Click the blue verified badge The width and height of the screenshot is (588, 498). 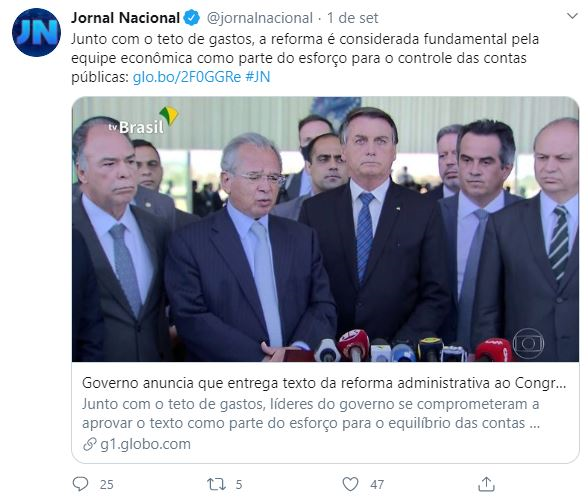pyautogui.click(x=192, y=18)
